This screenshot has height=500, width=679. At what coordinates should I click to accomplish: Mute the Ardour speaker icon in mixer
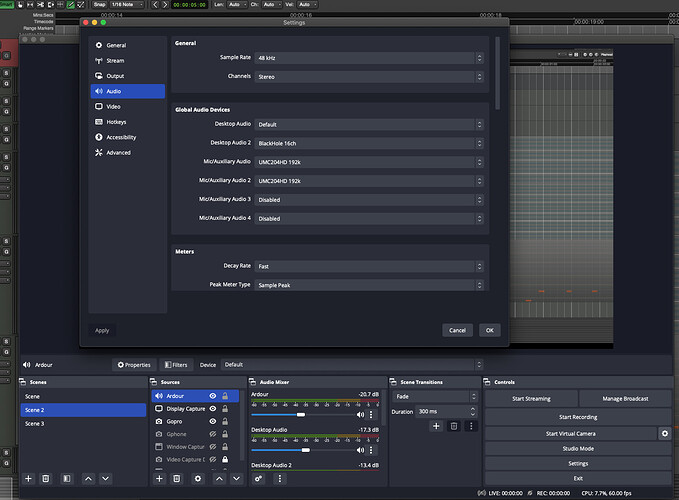360,414
